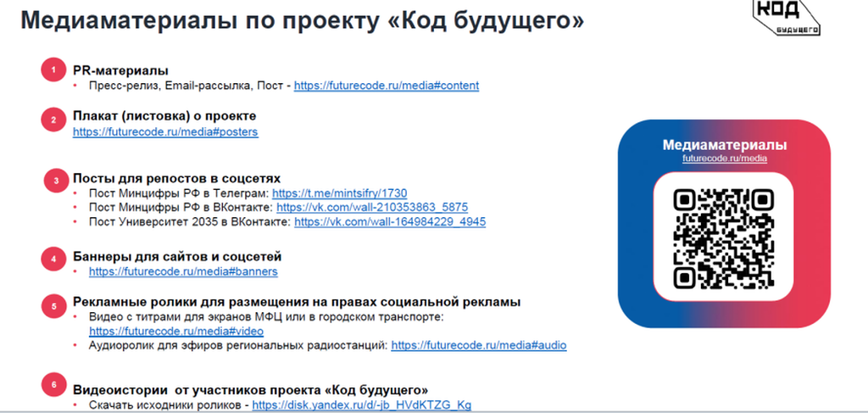The width and height of the screenshot is (868, 413).
Task: Click the Медиаматериалы label on gradient card
Action: coord(725,145)
